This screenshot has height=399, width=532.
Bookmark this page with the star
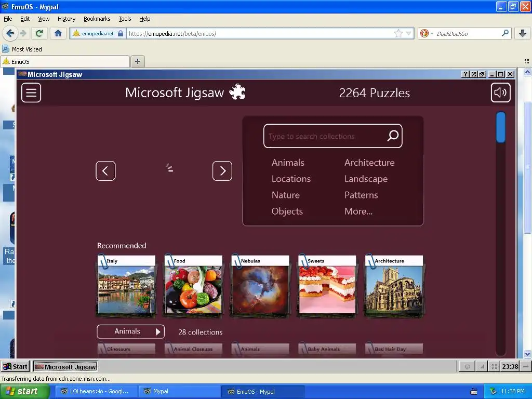[398, 33]
